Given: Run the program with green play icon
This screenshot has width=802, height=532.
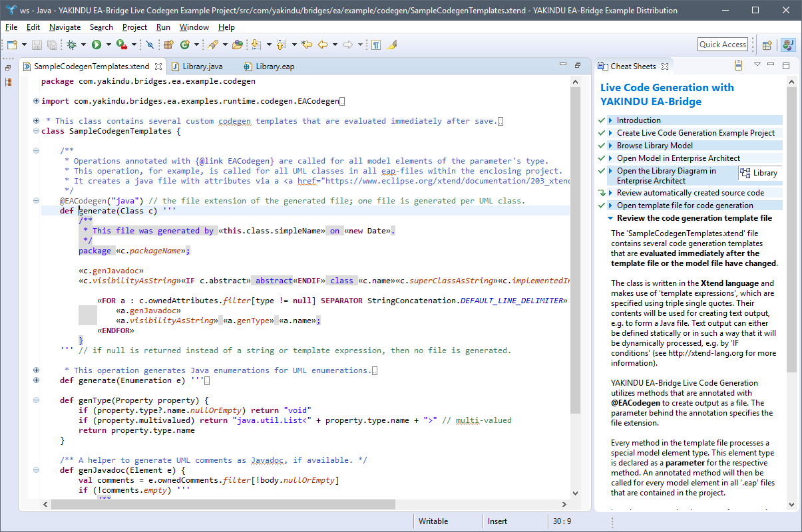Looking at the screenshot, I should 97,45.
